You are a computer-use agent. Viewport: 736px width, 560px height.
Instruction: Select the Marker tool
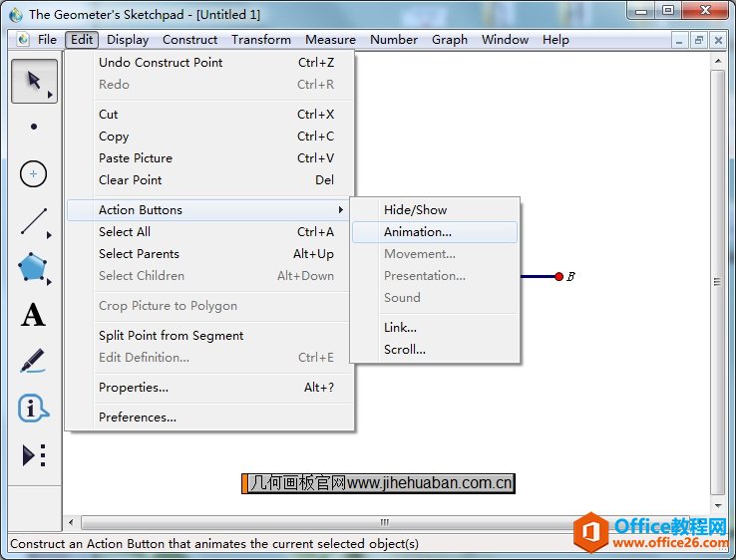tap(33, 360)
